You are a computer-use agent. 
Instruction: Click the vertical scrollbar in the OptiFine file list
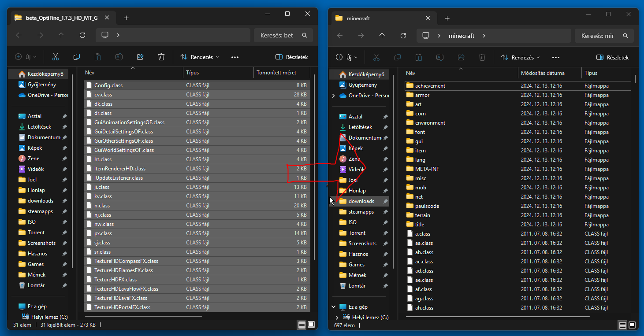[314, 167]
